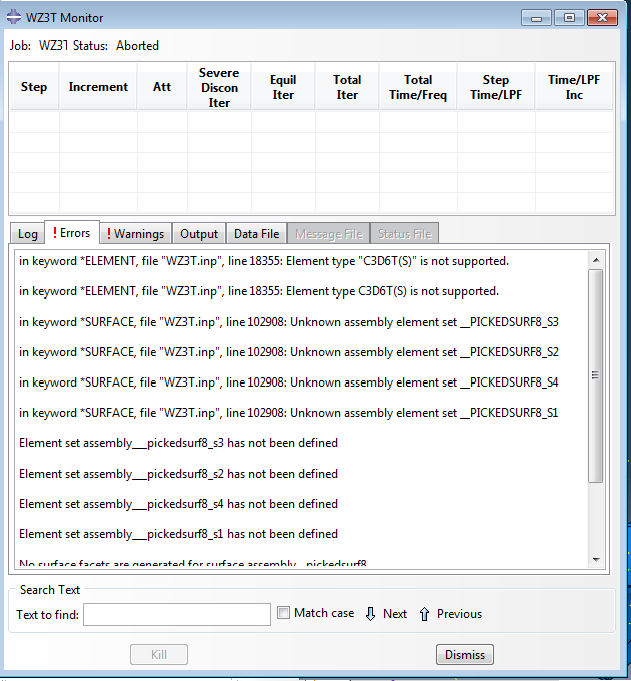Click the error list scroll-down arrow
Image resolution: width=631 pixels, height=681 pixels.
(596, 560)
